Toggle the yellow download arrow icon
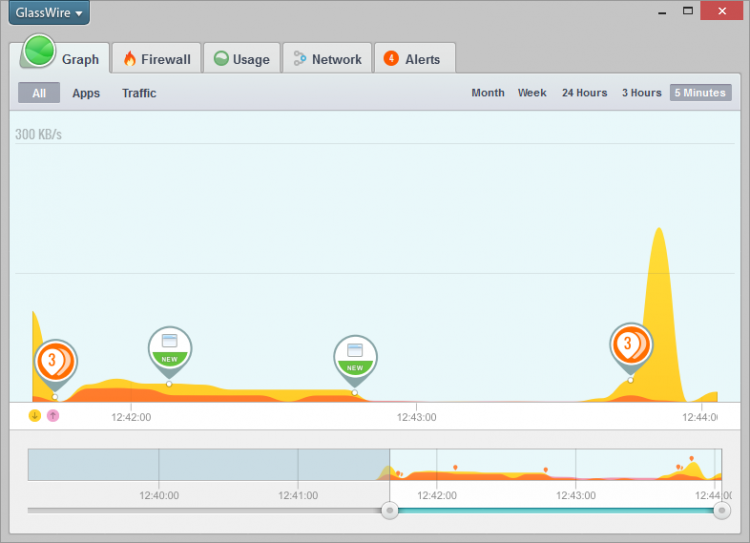 [34, 416]
